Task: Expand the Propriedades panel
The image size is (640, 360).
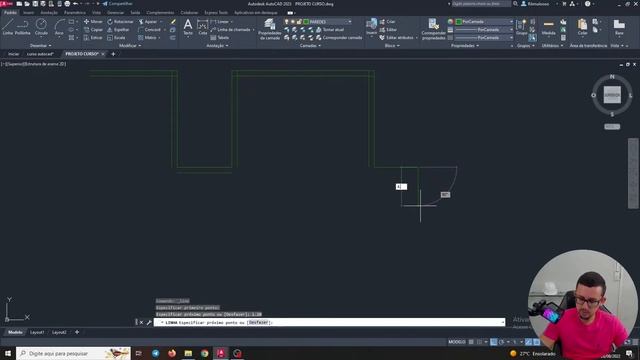Action: coord(465,46)
